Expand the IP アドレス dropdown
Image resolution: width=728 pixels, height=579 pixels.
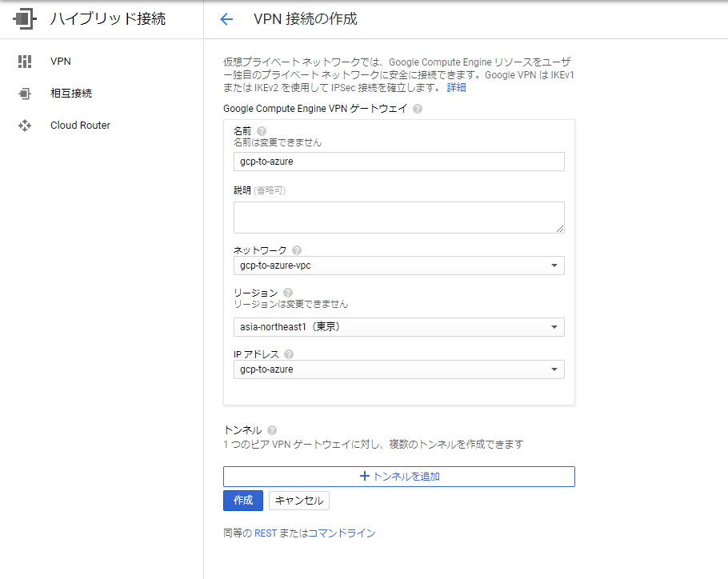(399, 369)
